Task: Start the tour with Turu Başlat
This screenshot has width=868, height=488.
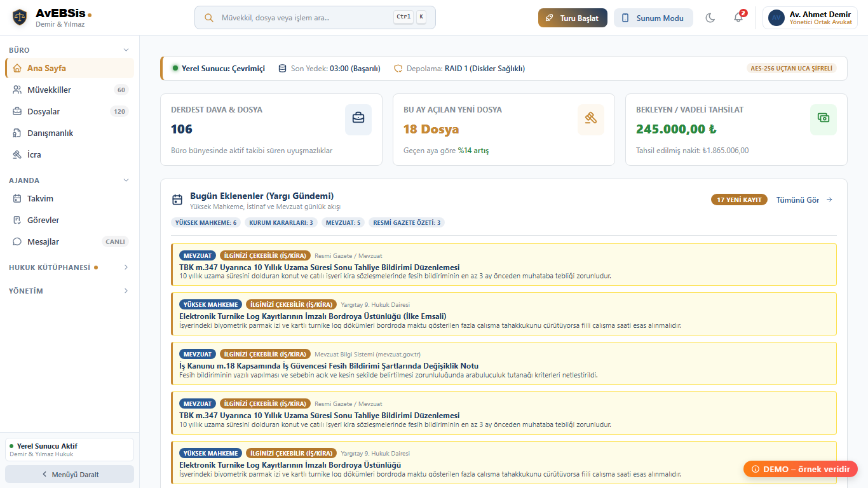Action: pyautogui.click(x=573, y=18)
